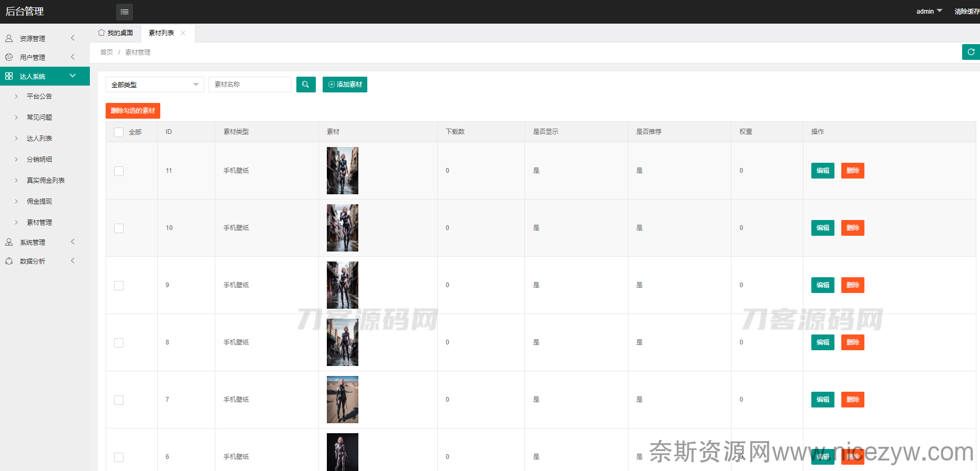Click the magnifier search button

306,85
